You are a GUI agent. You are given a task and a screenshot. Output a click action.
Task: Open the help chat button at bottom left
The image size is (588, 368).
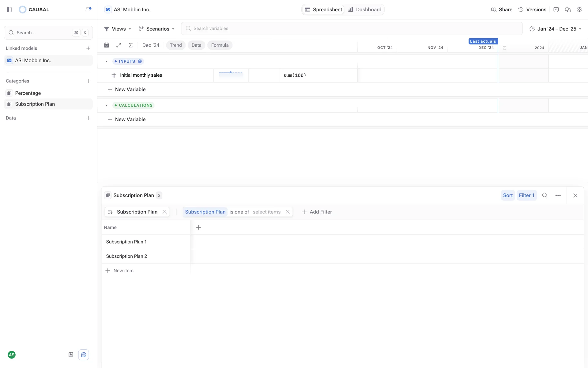tap(83, 355)
